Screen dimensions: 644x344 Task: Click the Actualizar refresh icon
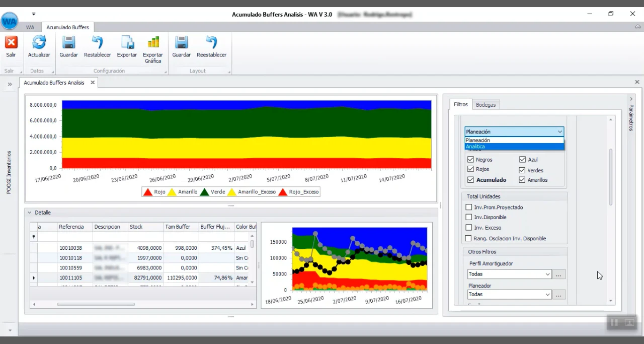click(x=39, y=42)
